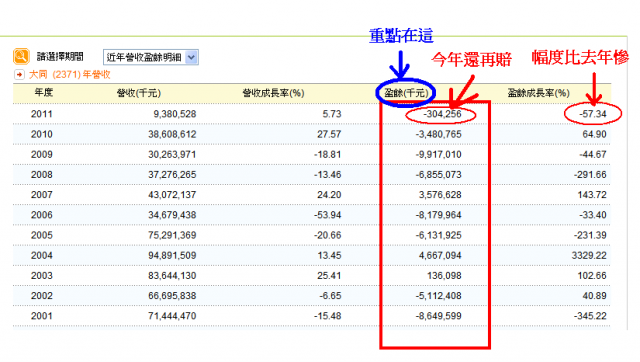Click revenue value 9,380,528
This screenshot has width=640, height=362.
point(175,114)
